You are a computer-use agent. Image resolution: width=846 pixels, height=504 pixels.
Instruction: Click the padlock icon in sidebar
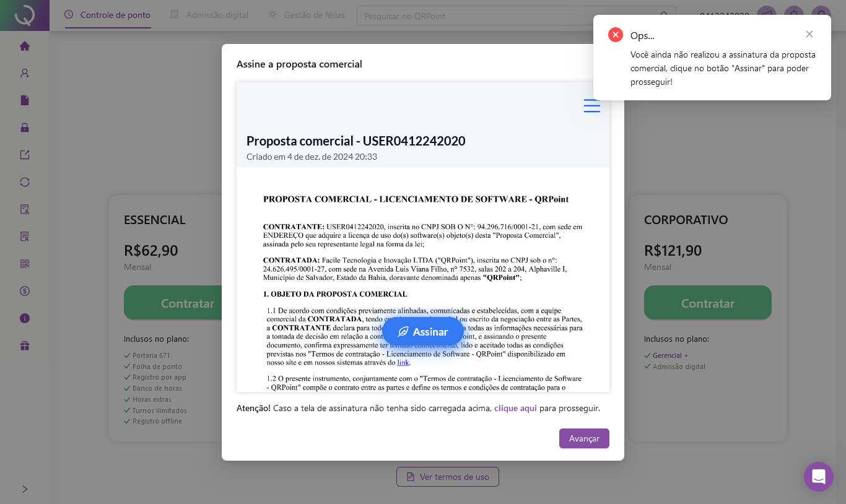[x=25, y=128]
